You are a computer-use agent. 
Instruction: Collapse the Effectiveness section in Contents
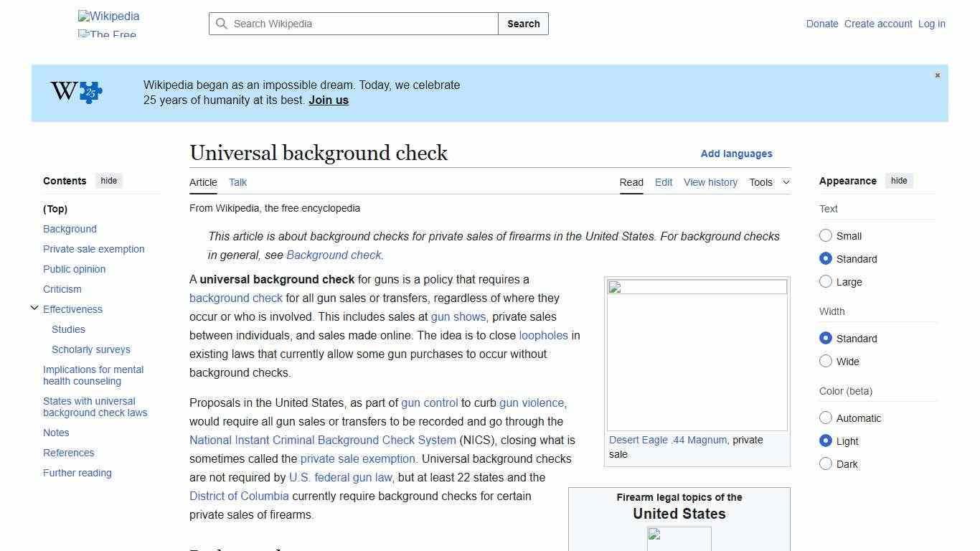(x=34, y=308)
